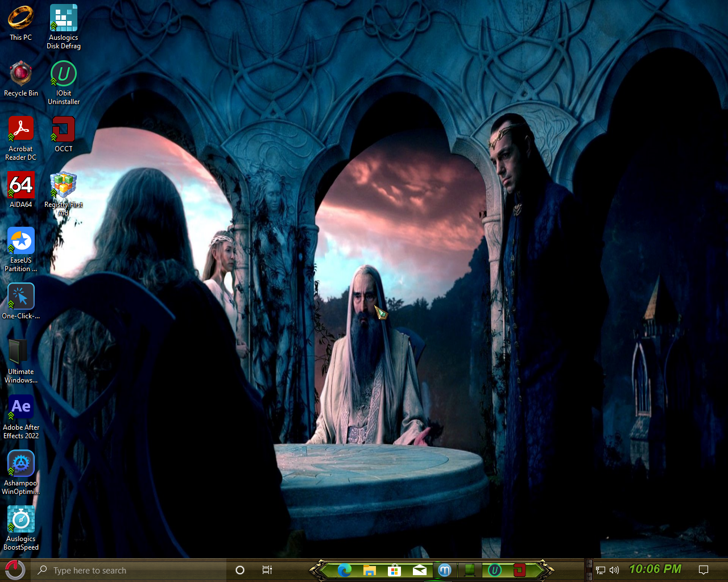
Task: Launch Microsoft Edge from taskbar
Action: pyautogui.click(x=344, y=570)
